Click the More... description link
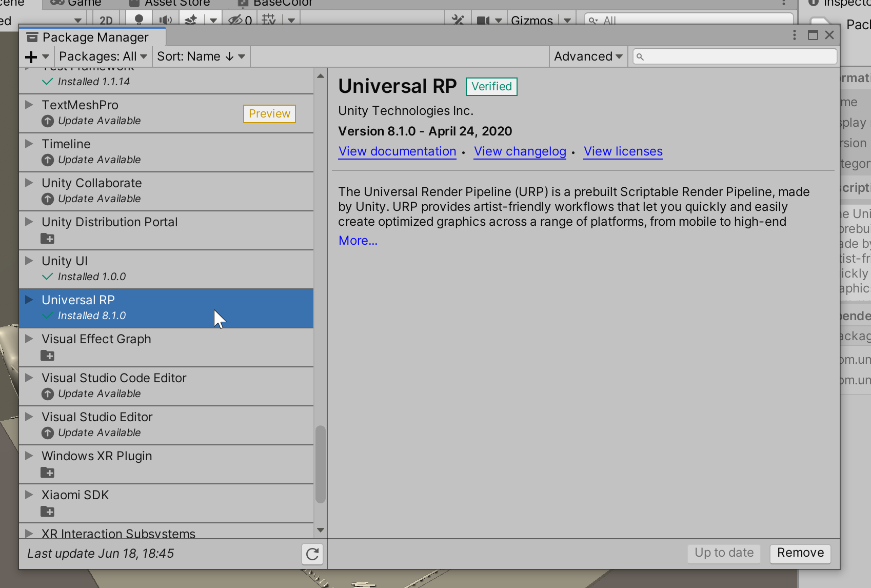871x588 pixels. [358, 241]
